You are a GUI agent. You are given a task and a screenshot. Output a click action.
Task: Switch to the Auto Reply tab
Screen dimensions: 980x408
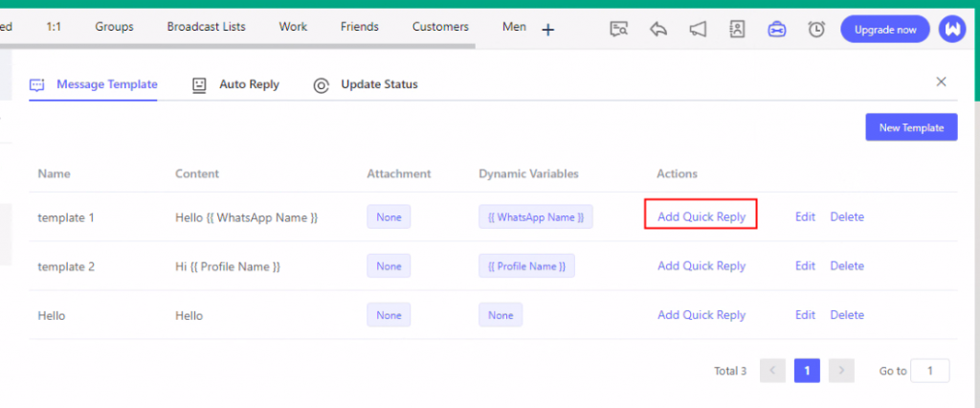tap(236, 84)
